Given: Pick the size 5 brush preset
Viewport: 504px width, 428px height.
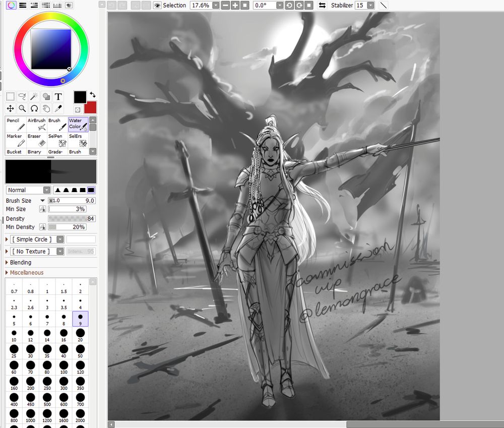Looking at the screenshot, I should click(x=14, y=319).
